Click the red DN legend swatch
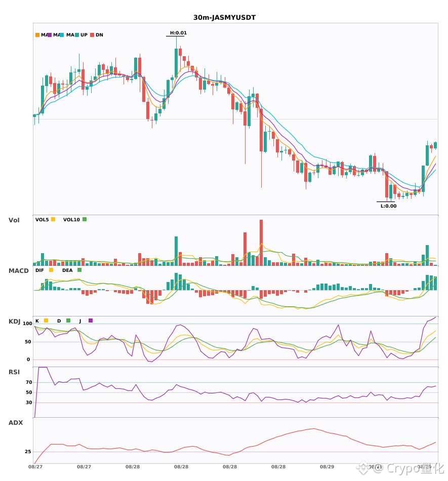The width and height of the screenshot is (448, 481). 92,35
